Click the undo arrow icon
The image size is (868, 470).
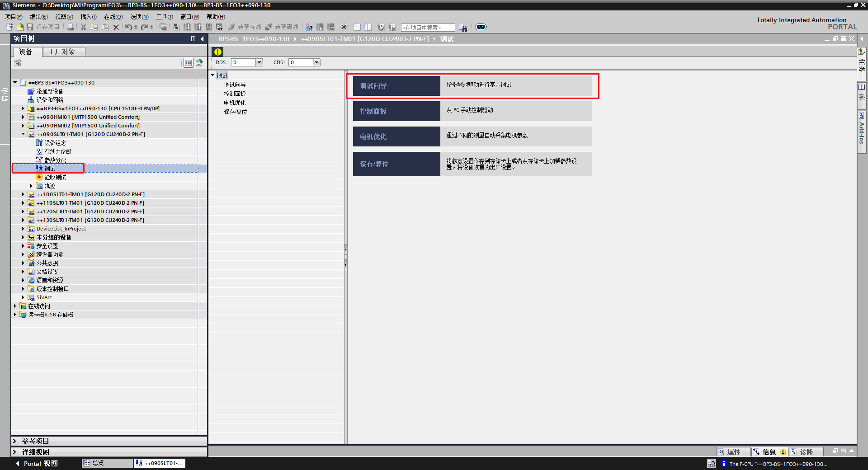pyautogui.click(x=128, y=27)
